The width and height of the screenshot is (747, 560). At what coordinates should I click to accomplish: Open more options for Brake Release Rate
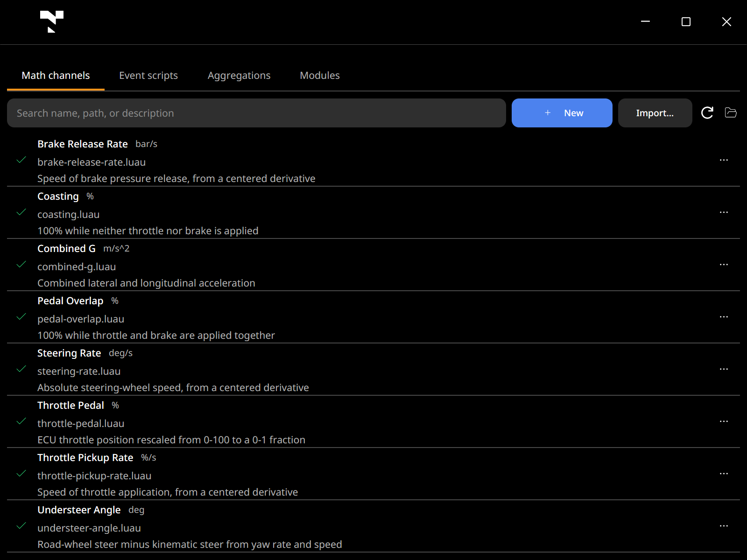point(724,160)
